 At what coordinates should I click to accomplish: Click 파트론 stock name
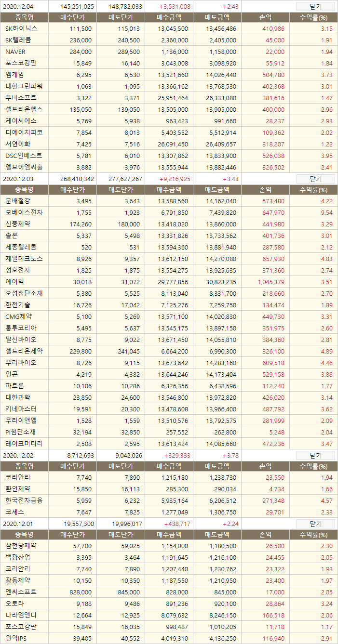[x=14, y=386]
